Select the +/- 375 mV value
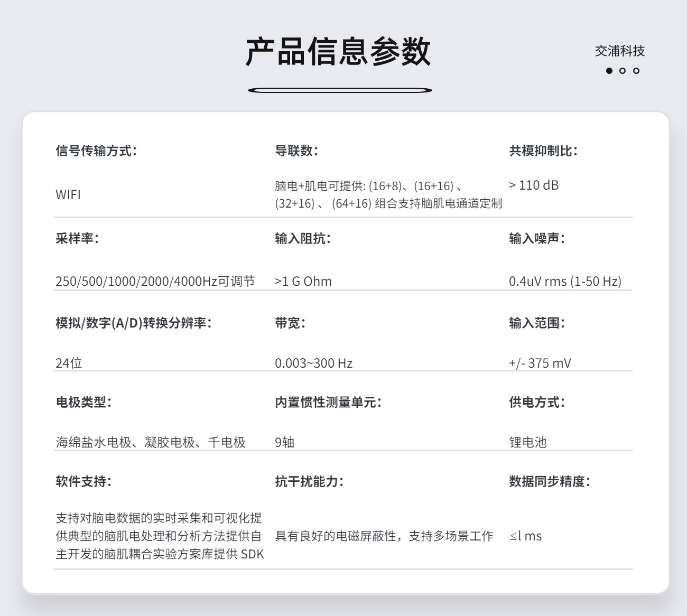This screenshot has width=687, height=616. (540, 363)
